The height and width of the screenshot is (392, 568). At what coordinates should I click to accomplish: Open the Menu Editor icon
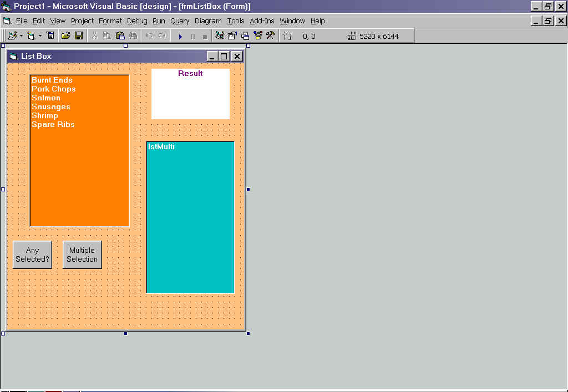[x=50, y=36]
